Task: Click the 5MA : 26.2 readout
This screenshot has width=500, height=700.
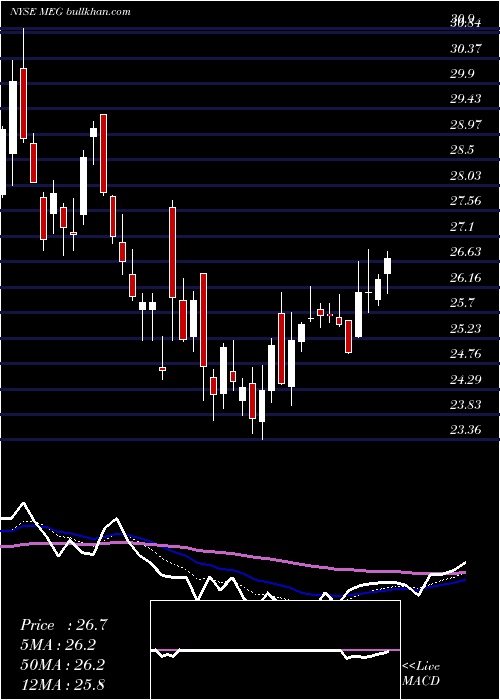Action: coord(58,645)
